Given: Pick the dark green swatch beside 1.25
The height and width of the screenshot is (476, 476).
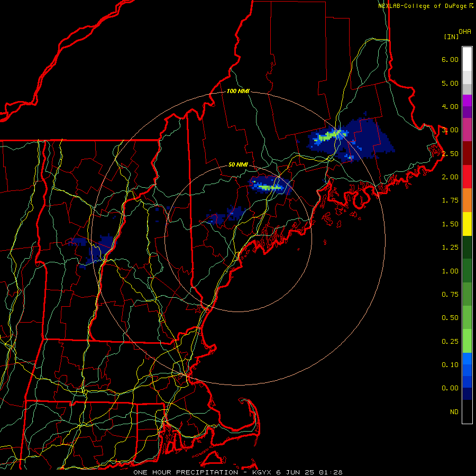Looking at the screenshot, I should tap(467, 247).
